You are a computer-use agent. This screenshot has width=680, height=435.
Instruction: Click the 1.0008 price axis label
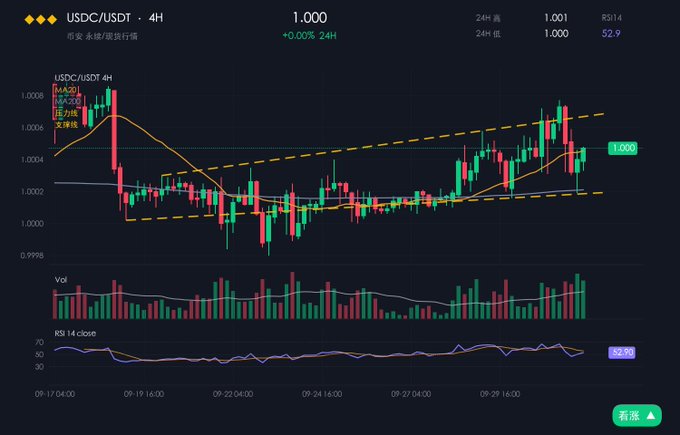32,95
